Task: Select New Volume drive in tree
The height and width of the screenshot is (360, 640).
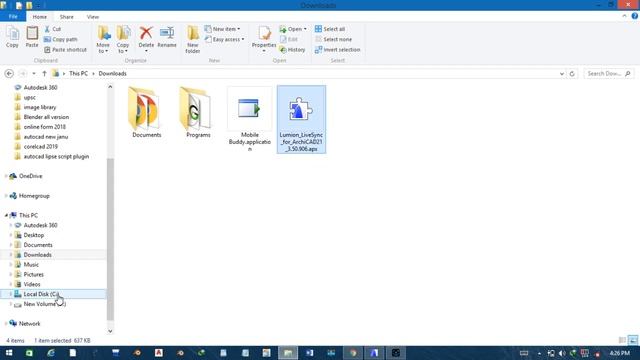Action: click(44, 304)
